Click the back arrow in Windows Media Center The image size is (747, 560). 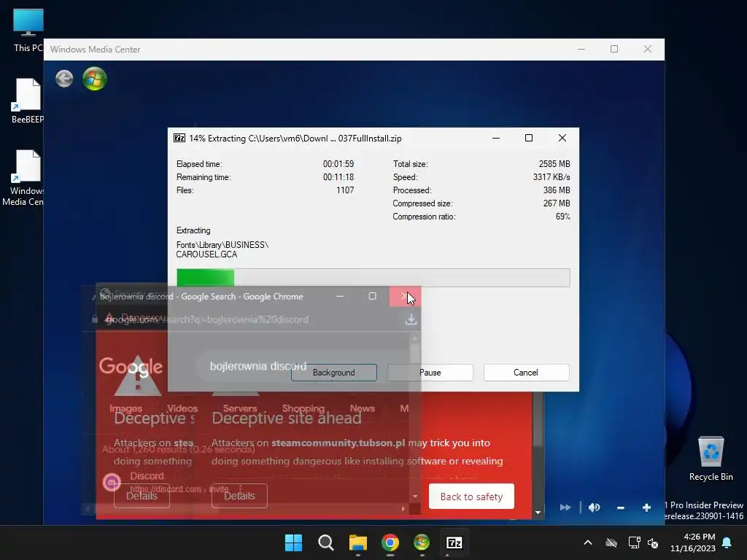[x=64, y=79]
